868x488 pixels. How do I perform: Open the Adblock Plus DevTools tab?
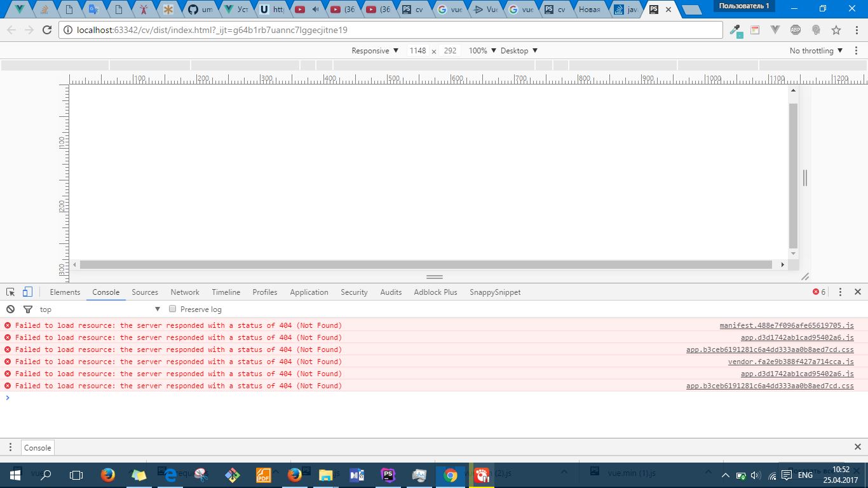435,292
